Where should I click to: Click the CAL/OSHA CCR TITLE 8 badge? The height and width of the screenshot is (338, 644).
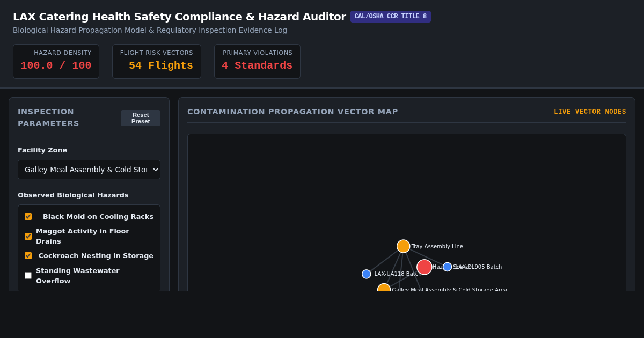[x=391, y=17]
